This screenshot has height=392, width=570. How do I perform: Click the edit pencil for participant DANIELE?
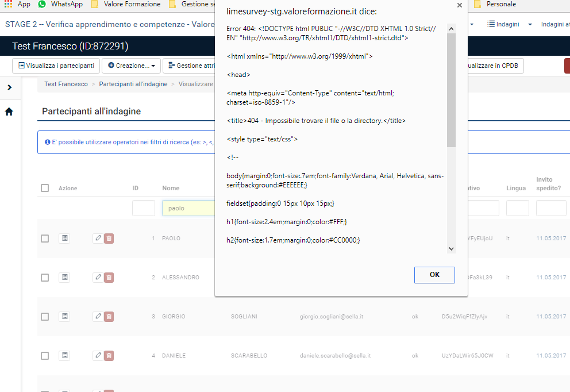pos(98,356)
